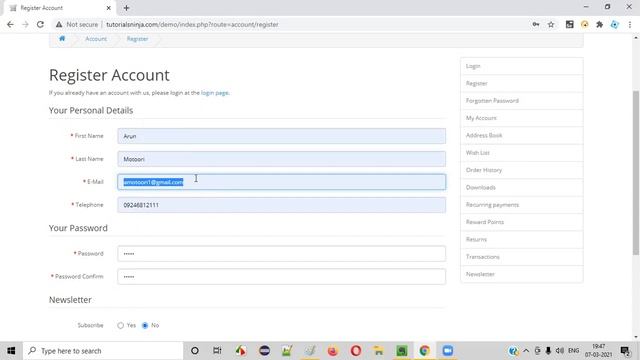
Task: Click the Password input field
Action: [282, 253]
